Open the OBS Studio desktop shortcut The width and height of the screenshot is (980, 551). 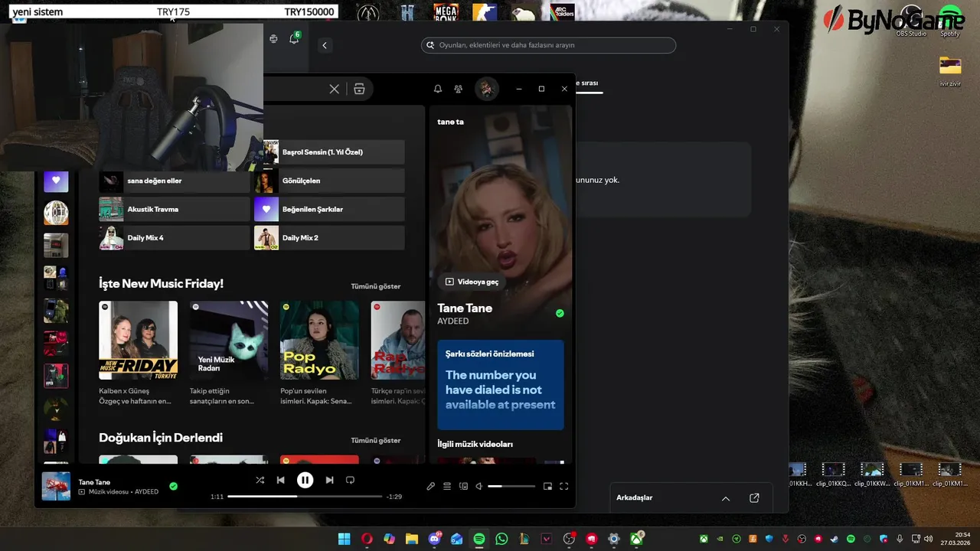(x=911, y=20)
